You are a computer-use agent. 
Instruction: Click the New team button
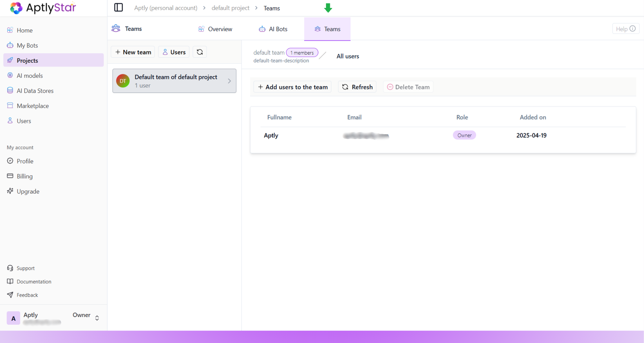tap(133, 52)
